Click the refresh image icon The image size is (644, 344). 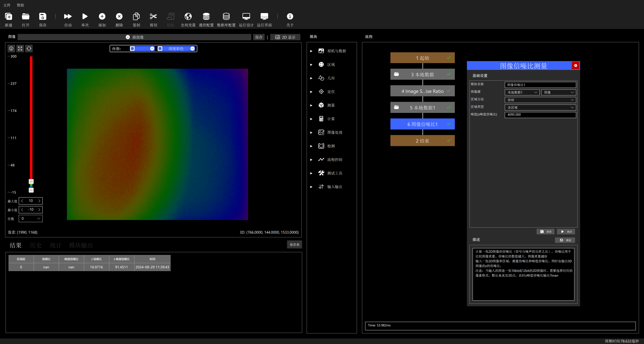[29, 49]
